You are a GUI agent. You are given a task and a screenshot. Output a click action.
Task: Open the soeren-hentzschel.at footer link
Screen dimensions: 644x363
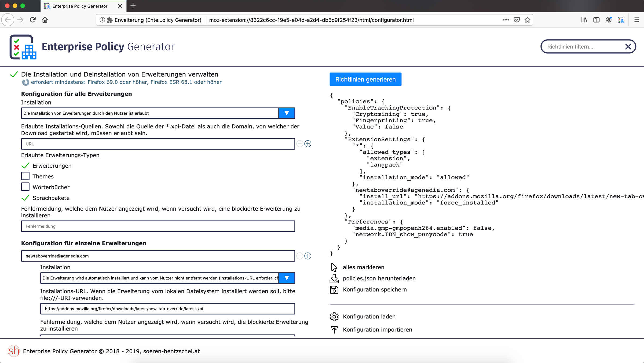171,351
